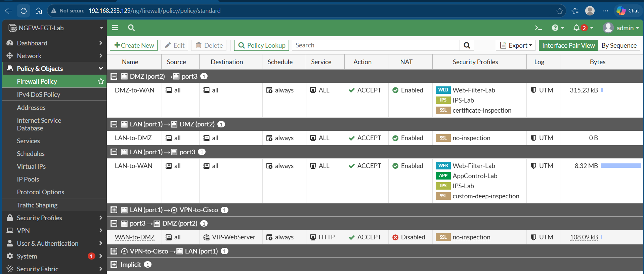Collapse DMZ (port2) to port3 section
644x274 pixels.
[x=114, y=76]
